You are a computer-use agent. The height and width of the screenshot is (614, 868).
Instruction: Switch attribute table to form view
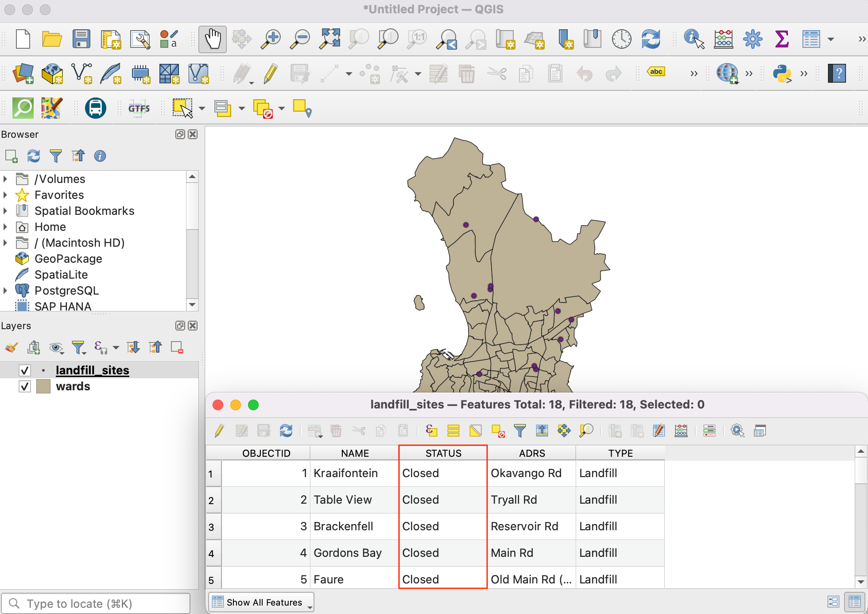coord(833,602)
